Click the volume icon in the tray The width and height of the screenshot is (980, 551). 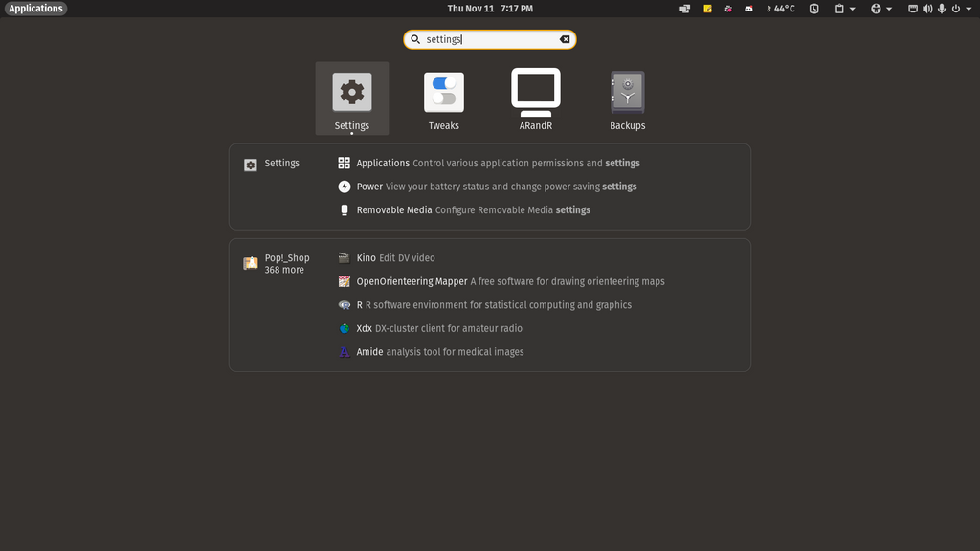[x=926, y=9]
